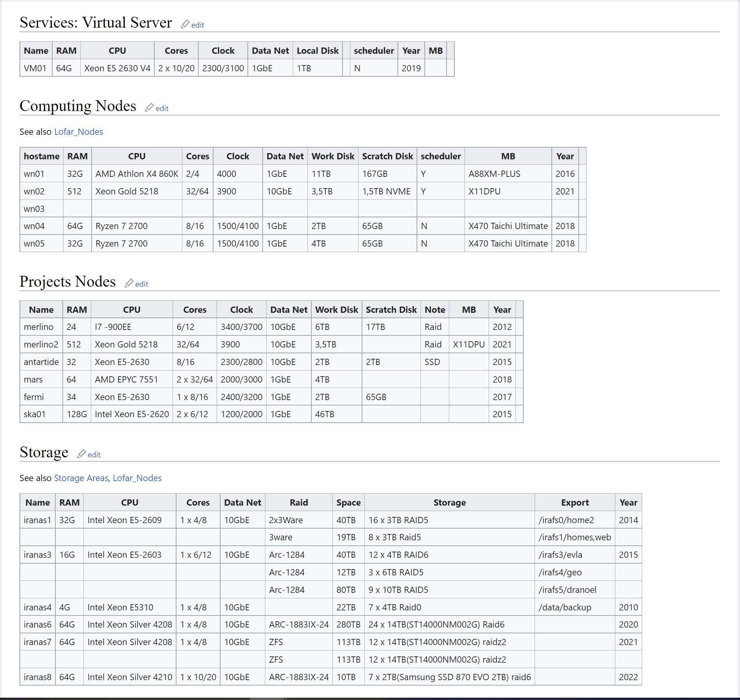Click the wn05 hostname cell
The image size is (740, 700).
42,243
